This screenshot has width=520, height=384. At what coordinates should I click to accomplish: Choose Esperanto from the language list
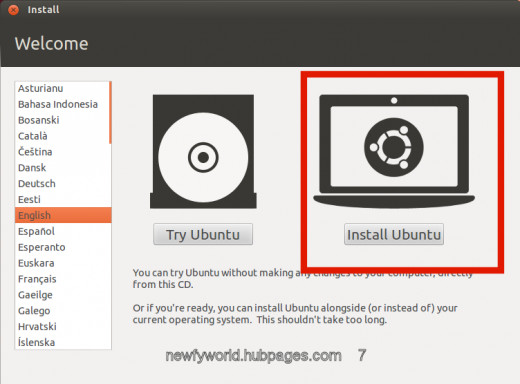click(x=62, y=247)
